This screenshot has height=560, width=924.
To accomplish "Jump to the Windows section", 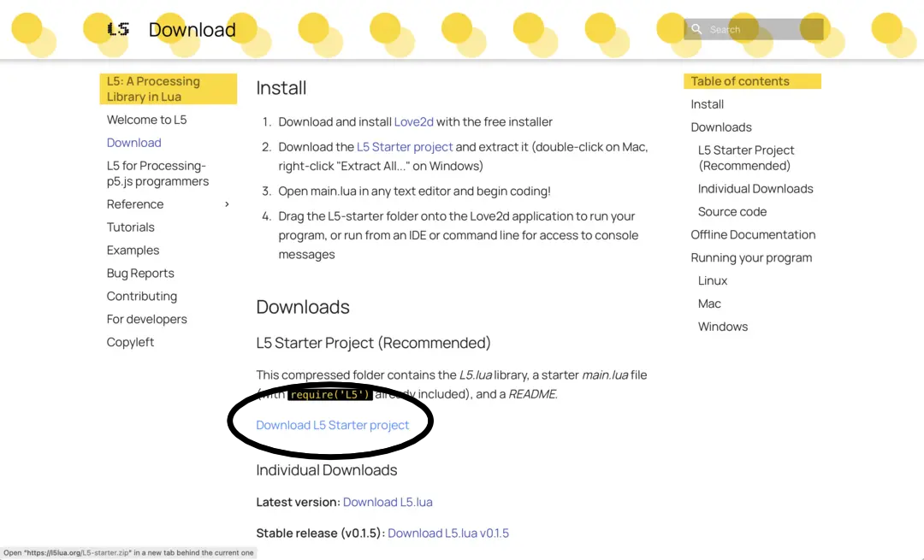I will point(723,326).
